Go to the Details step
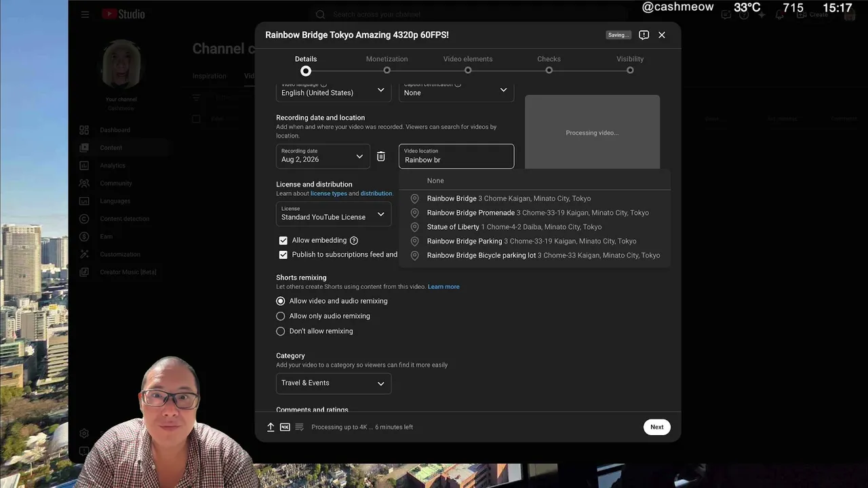 coord(306,64)
